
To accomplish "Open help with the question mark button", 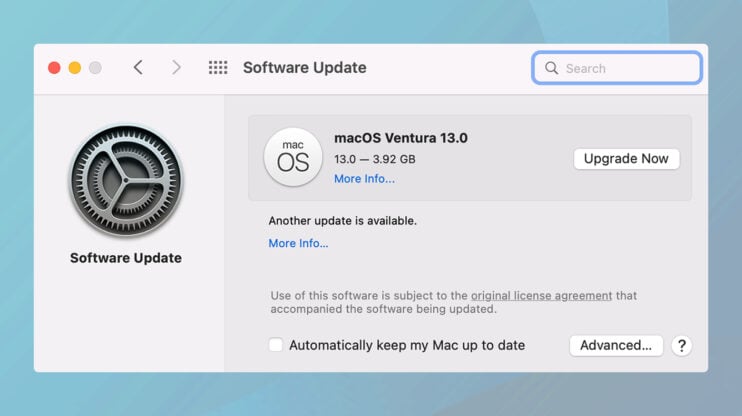I will click(x=681, y=345).
